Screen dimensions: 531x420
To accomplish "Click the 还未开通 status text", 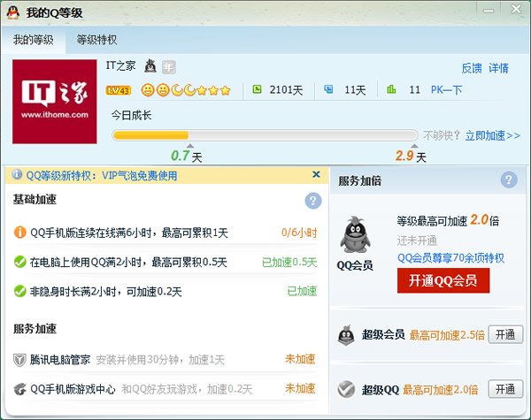I will [417, 241].
